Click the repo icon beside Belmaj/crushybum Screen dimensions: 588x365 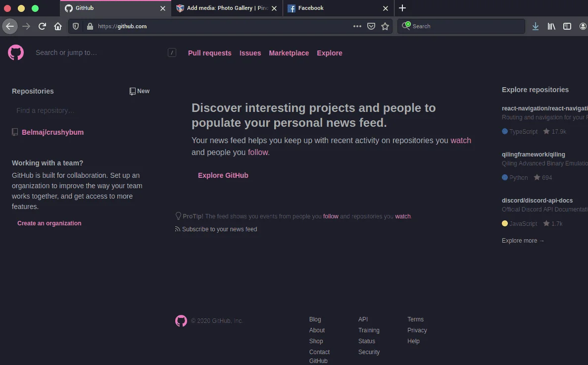(15, 132)
